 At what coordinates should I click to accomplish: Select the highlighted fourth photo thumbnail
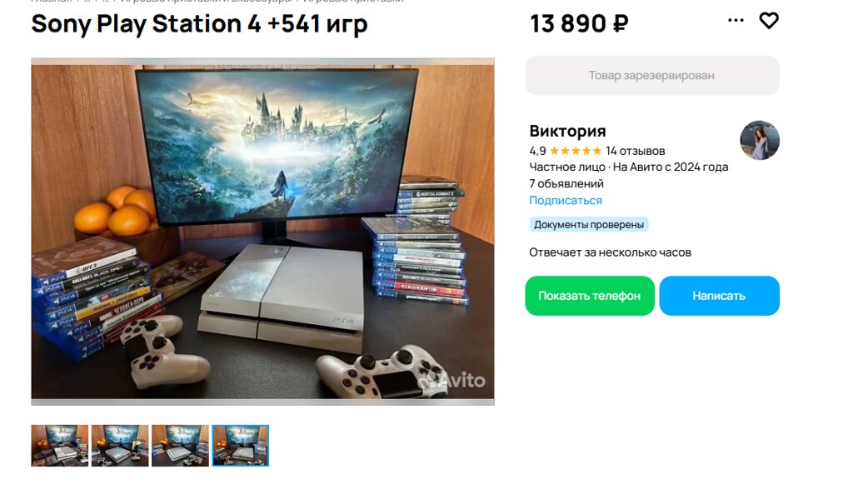click(241, 445)
